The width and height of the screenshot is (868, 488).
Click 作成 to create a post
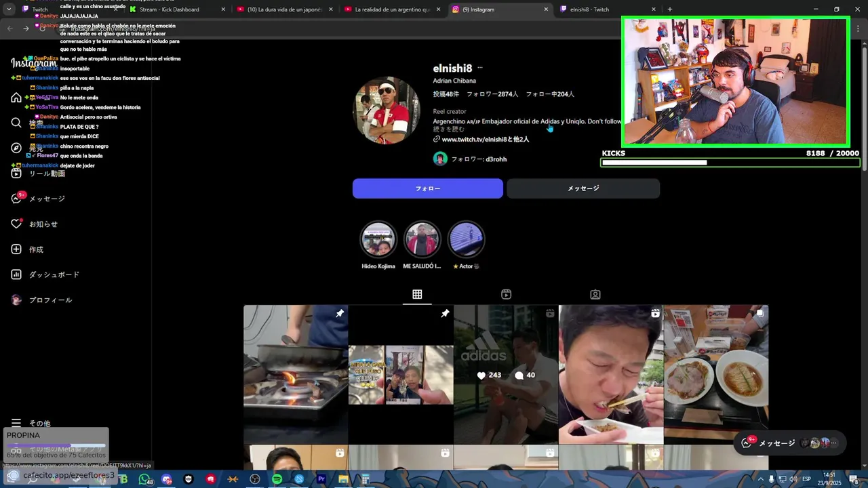(x=28, y=249)
